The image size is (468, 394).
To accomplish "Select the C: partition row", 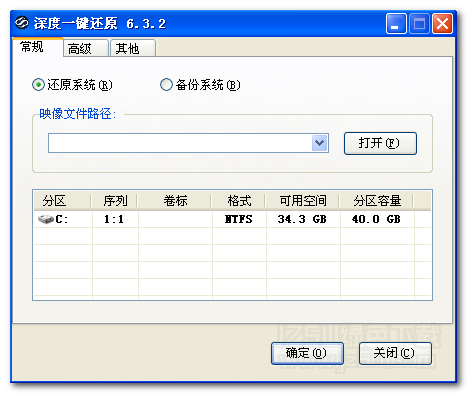I will pos(232,219).
